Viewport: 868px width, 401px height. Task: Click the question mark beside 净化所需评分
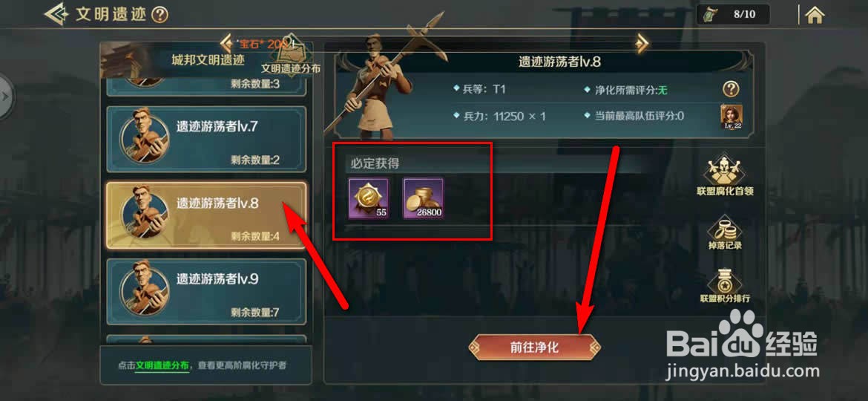[x=731, y=88]
